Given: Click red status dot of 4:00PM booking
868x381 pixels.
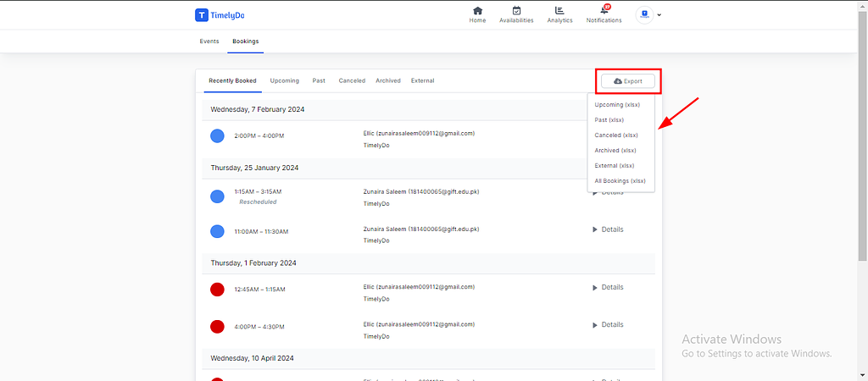Looking at the screenshot, I should pyautogui.click(x=217, y=327).
